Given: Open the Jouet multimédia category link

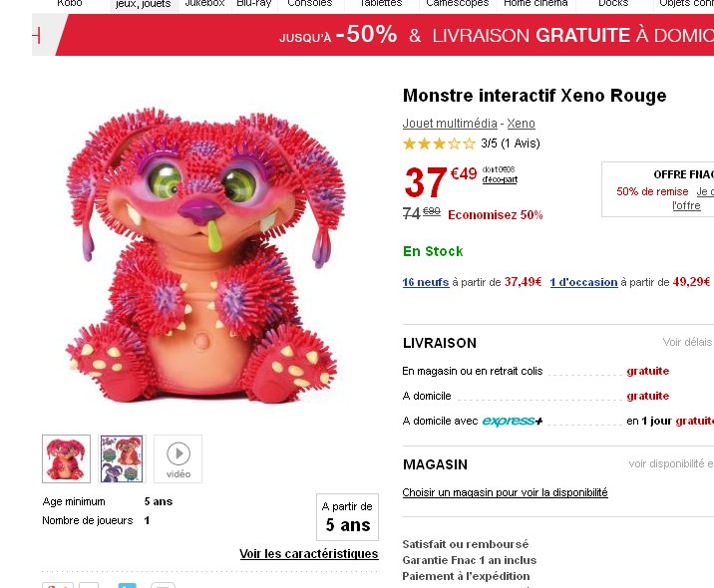Looking at the screenshot, I should point(450,124).
